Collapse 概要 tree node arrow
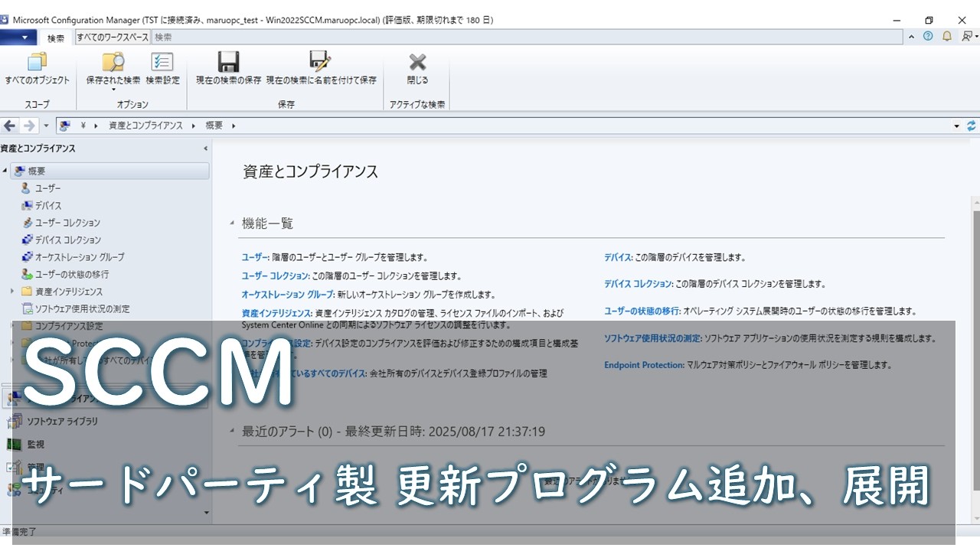 point(5,171)
